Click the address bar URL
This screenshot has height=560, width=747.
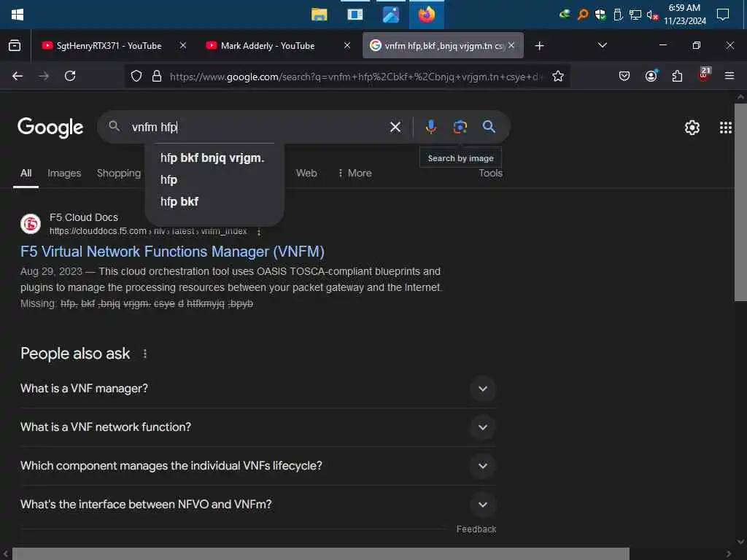[356, 77]
